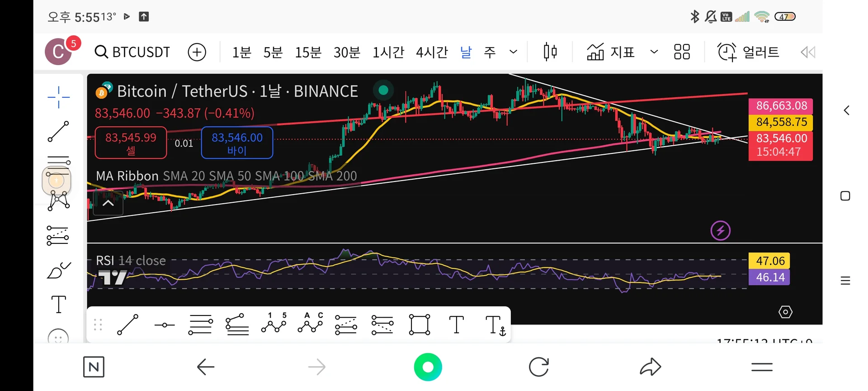This screenshot has width=868, height=391.
Task: Start bar replay with rewind icon
Action: [x=808, y=52]
